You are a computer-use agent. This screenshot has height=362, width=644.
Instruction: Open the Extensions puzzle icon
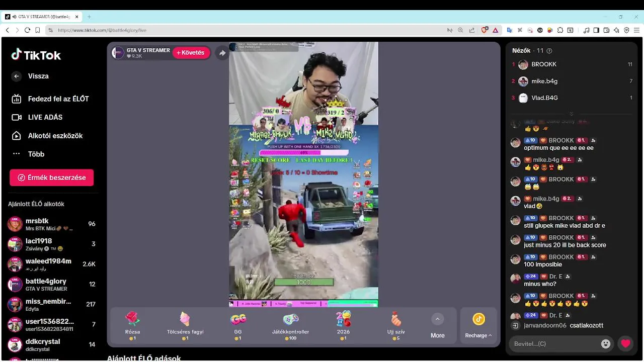click(x=560, y=30)
